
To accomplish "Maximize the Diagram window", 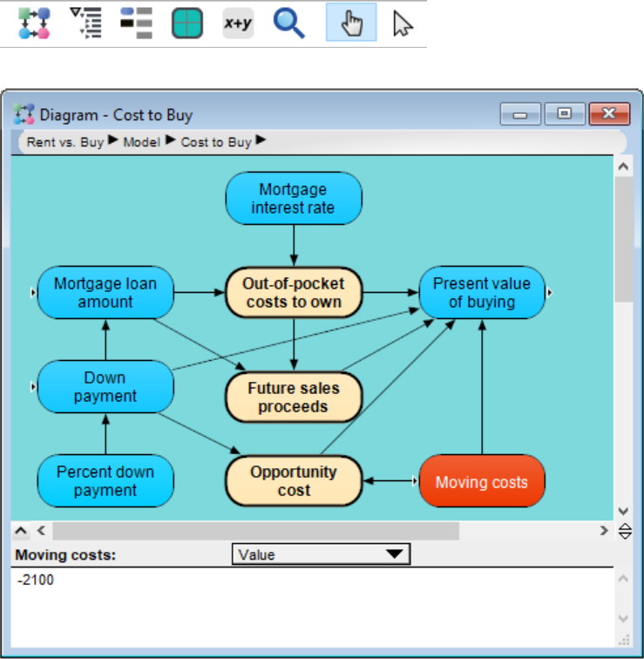I will pyautogui.click(x=565, y=114).
